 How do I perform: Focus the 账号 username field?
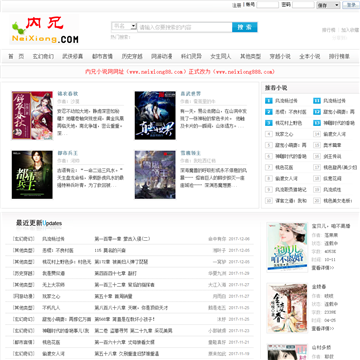267,5
